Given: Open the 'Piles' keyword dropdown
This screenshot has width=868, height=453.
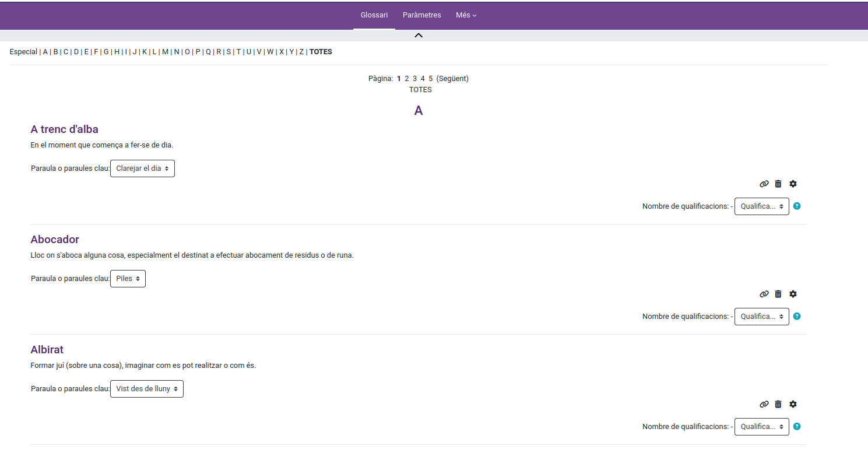Looking at the screenshot, I should (x=128, y=279).
